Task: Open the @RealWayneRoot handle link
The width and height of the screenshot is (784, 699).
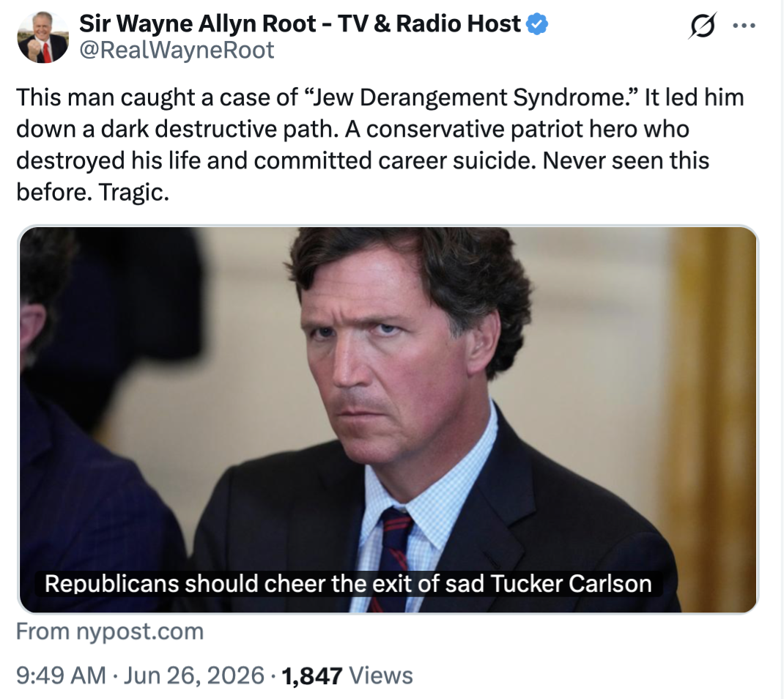Action: click(x=177, y=50)
